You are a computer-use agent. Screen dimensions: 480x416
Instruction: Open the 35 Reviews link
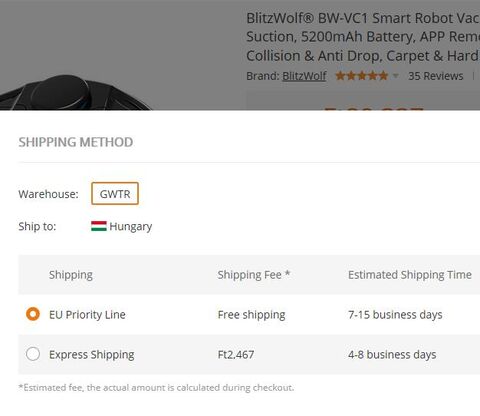pyautogui.click(x=436, y=76)
